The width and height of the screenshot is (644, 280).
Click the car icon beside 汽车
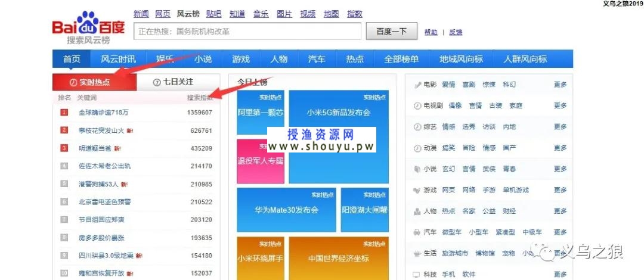point(417,232)
